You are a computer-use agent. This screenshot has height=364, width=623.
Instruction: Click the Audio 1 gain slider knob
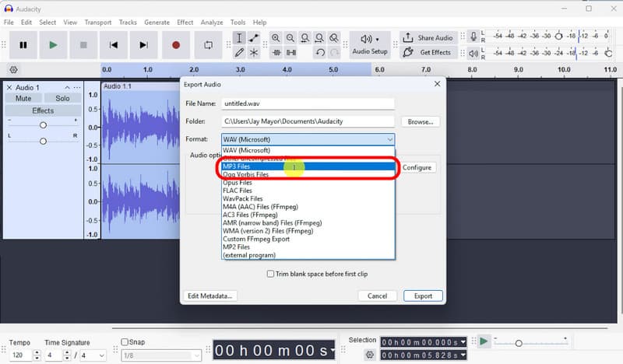click(x=43, y=125)
